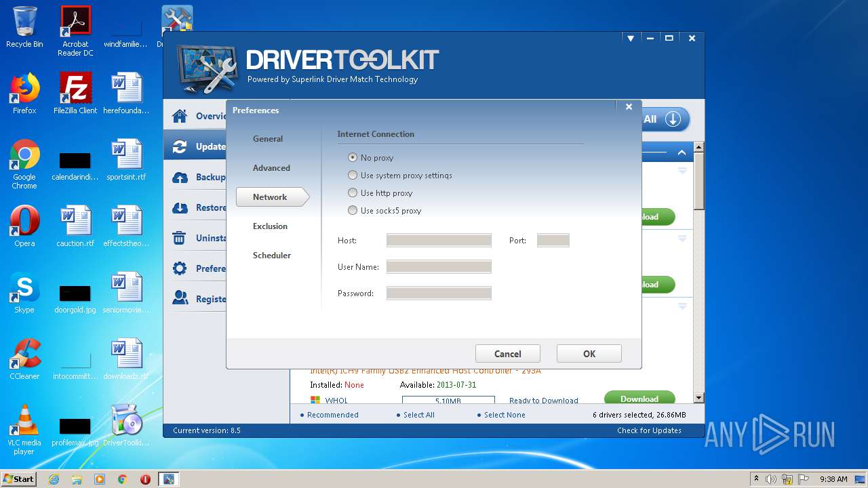Click the download-all arrow circle icon

click(x=673, y=119)
